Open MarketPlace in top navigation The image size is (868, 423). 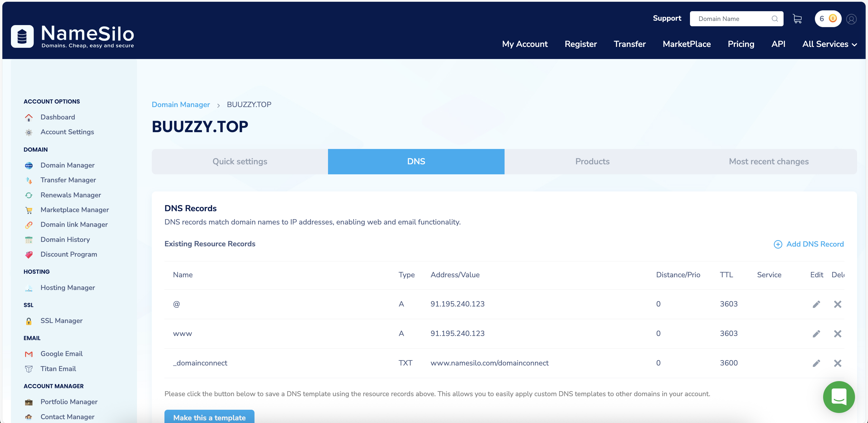pos(686,44)
